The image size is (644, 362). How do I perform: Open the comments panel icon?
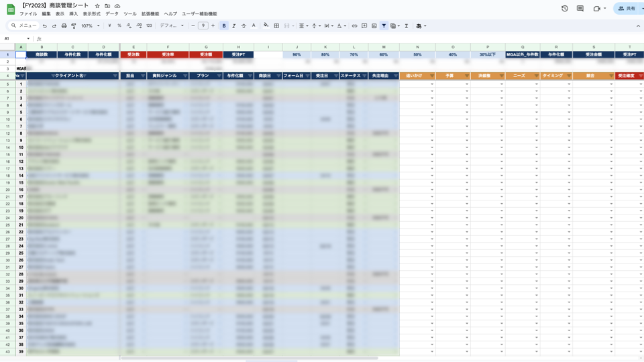[x=580, y=9]
